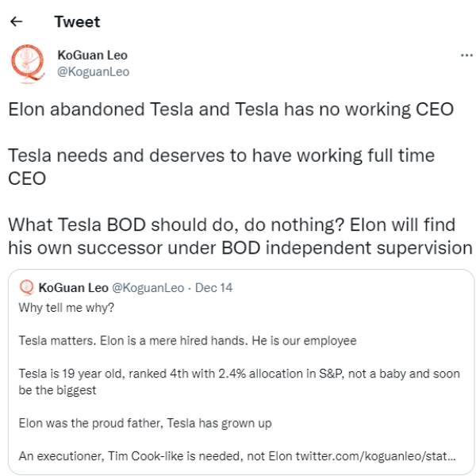Select the quoted tweet's KoGuan Leo author name

pos(75,287)
